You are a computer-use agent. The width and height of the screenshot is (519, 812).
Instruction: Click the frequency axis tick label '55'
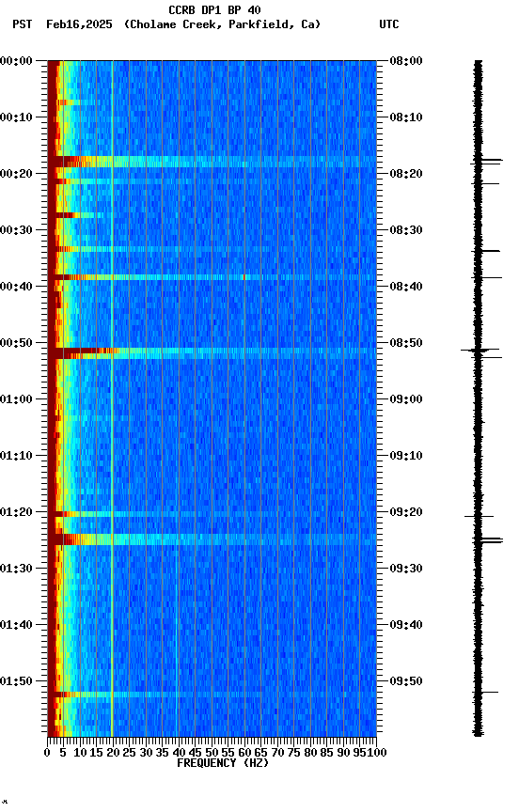228,754
